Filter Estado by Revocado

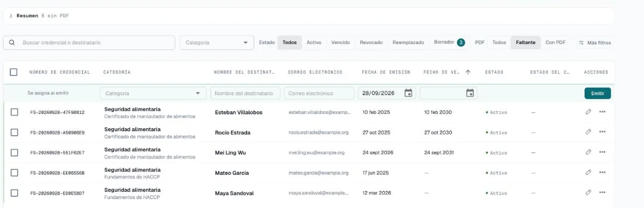[371, 43]
